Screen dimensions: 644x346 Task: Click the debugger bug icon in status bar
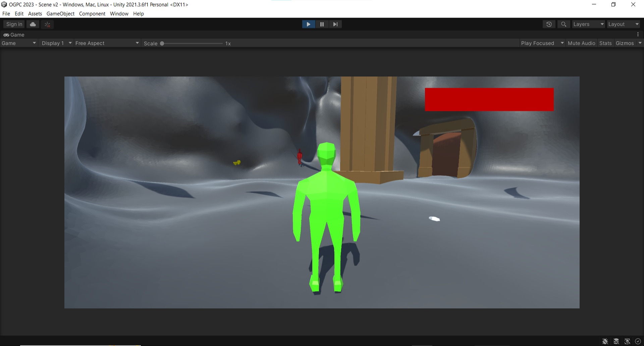click(605, 341)
